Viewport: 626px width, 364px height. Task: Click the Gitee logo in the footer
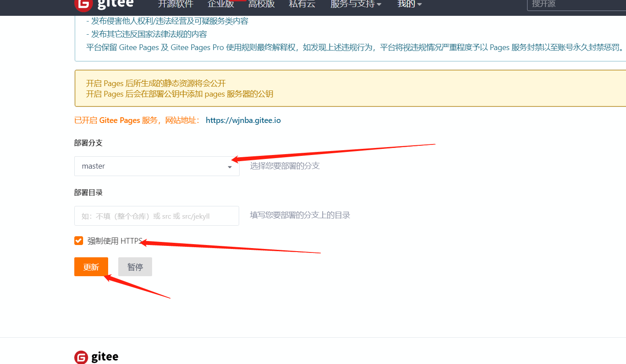tap(96, 357)
